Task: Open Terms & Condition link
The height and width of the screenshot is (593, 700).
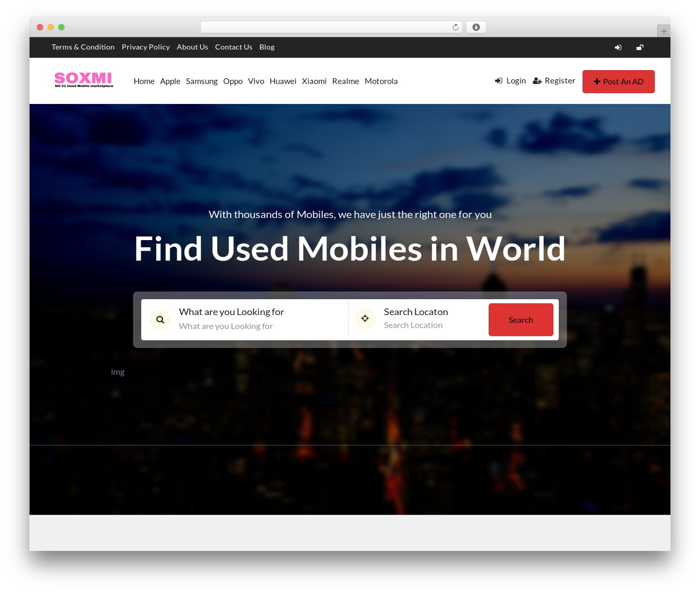Action: (83, 47)
